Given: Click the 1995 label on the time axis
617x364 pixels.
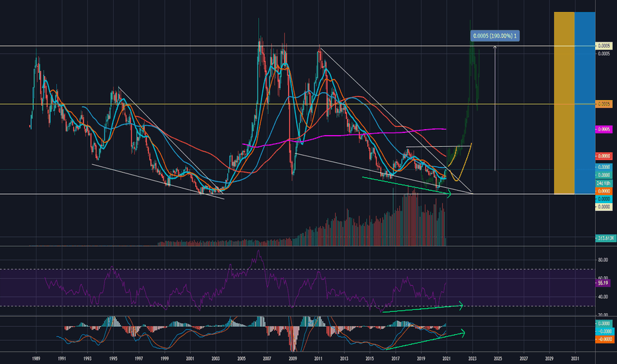Looking at the screenshot, I should [113, 359].
